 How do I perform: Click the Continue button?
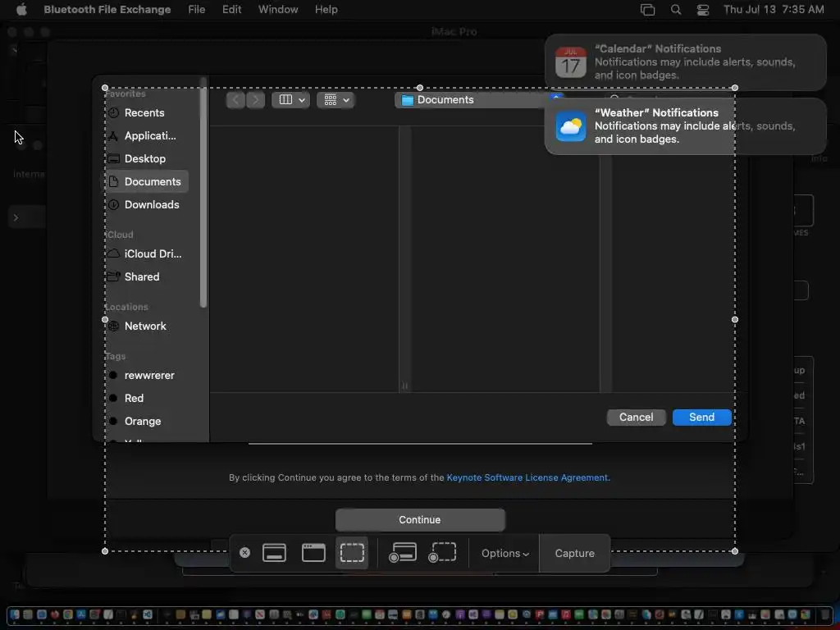[420, 520]
